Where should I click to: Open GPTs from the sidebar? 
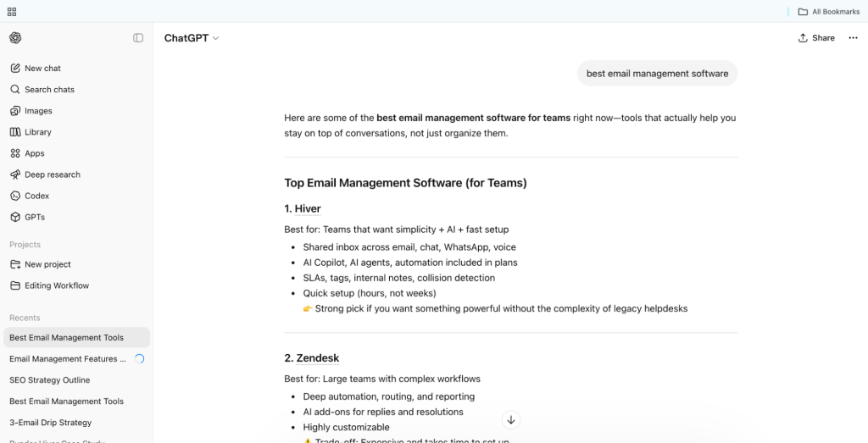tap(76, 217)
